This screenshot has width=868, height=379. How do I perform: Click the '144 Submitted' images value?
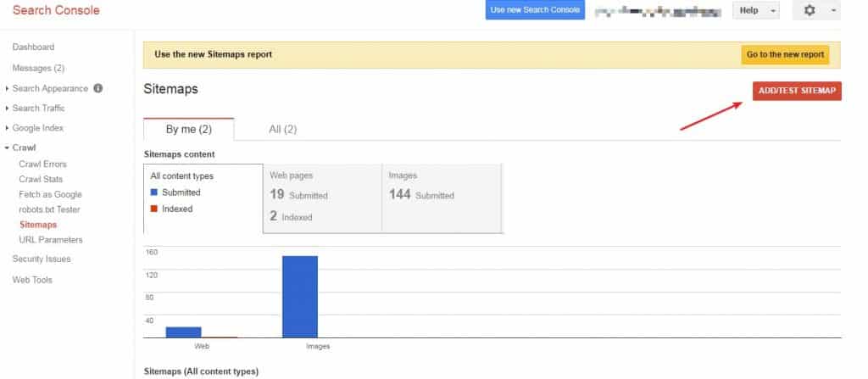pos(421,194)
